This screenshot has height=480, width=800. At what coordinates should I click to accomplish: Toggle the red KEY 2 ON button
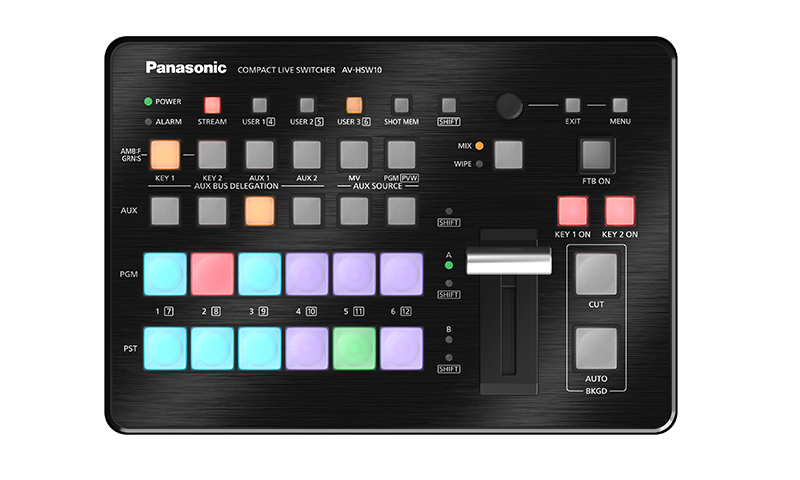click(620, 211)
